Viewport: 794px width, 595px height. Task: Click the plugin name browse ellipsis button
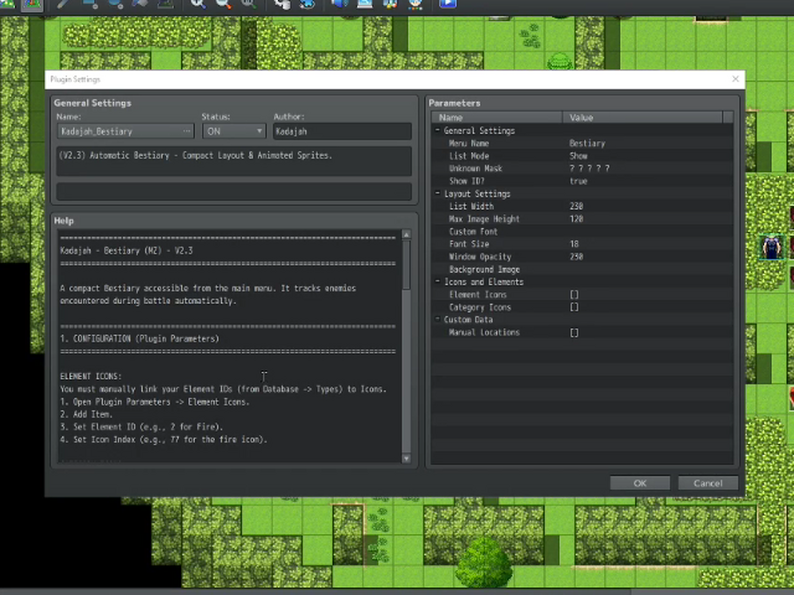[187, 131]
